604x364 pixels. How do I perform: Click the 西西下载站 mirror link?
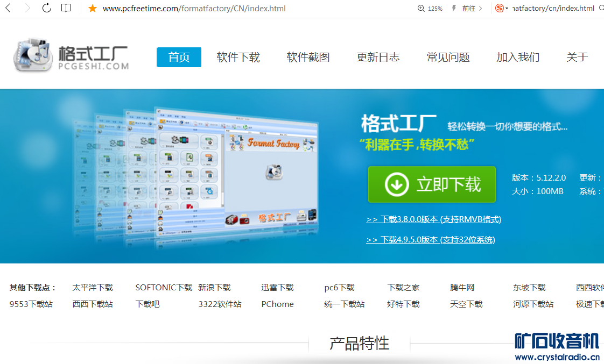tap(93, 304)
